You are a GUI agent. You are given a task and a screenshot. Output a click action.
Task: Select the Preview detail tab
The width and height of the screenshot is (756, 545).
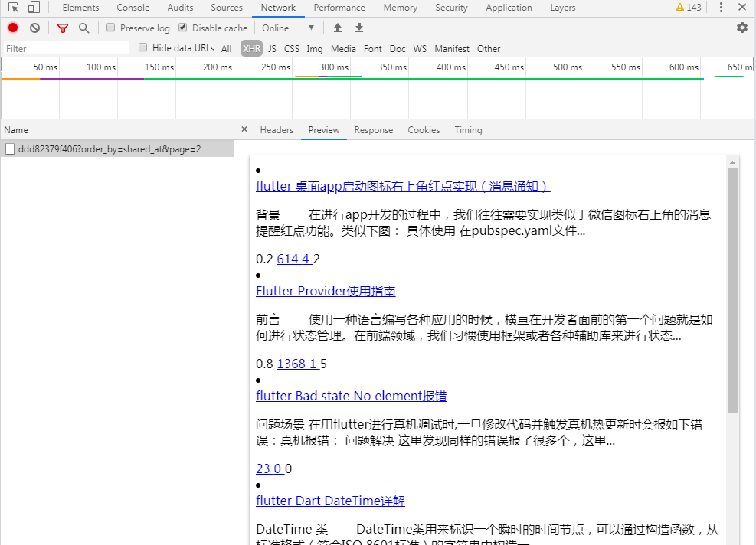click(x=324, y=130)
